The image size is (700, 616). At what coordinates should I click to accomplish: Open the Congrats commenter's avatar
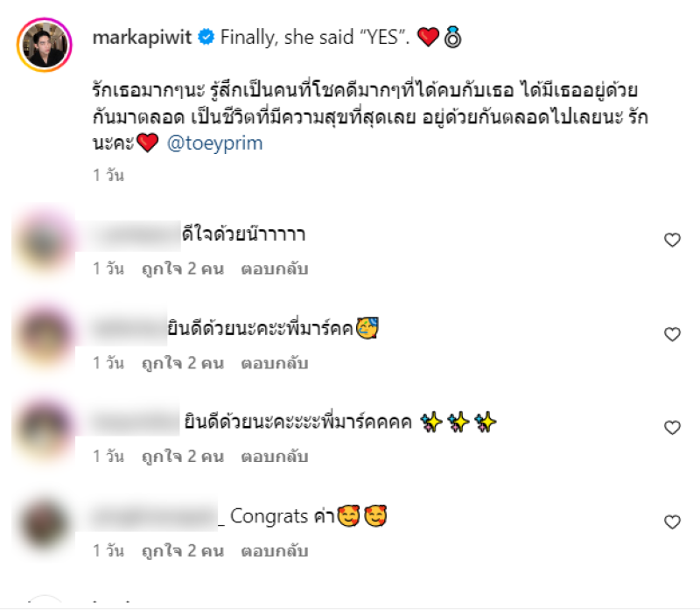(44, 522)
